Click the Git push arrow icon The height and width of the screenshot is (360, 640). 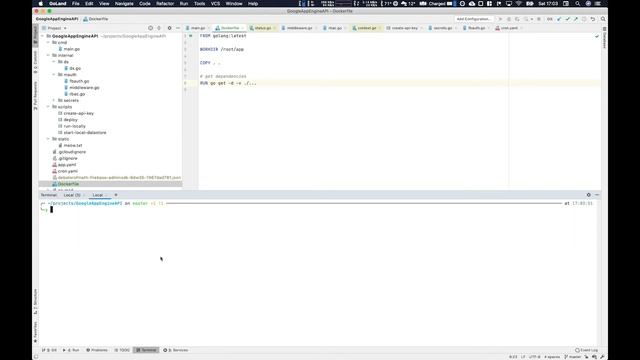click(576, 19)
